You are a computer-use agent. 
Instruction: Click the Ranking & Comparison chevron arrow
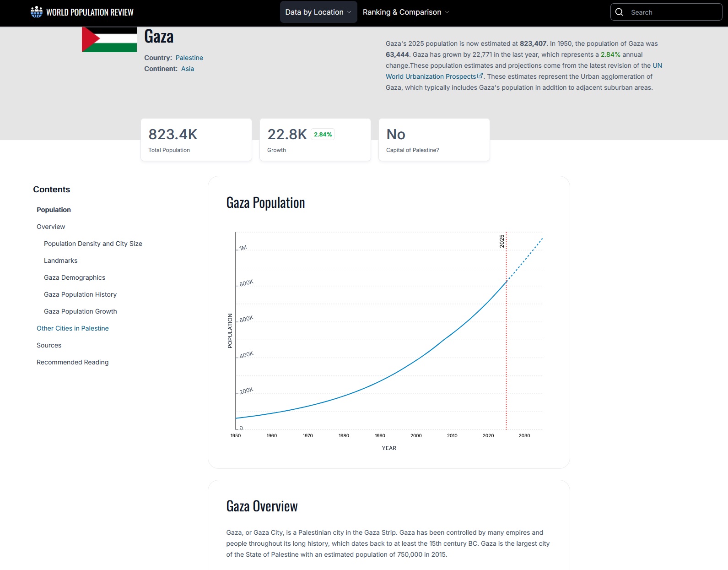(447, 12)
